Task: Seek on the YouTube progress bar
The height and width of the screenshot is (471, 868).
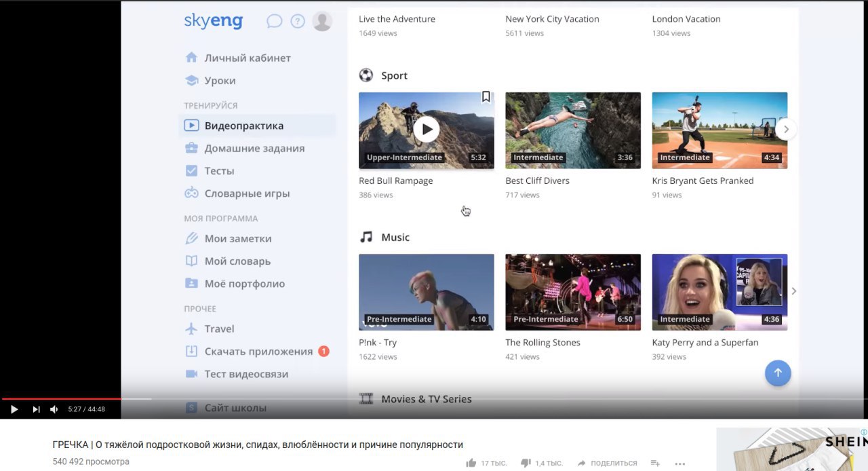Action: [x=434, y=399]
